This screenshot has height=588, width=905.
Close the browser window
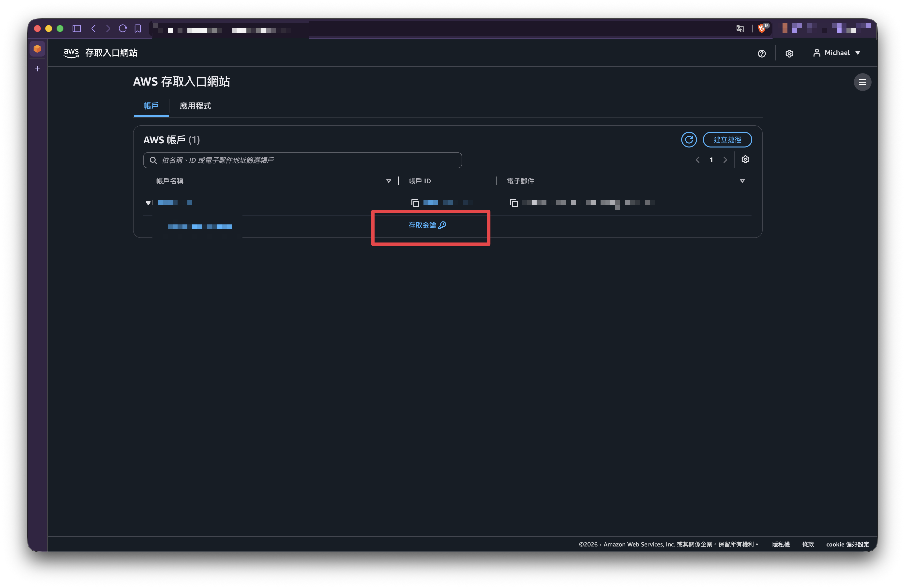point(37,29)
